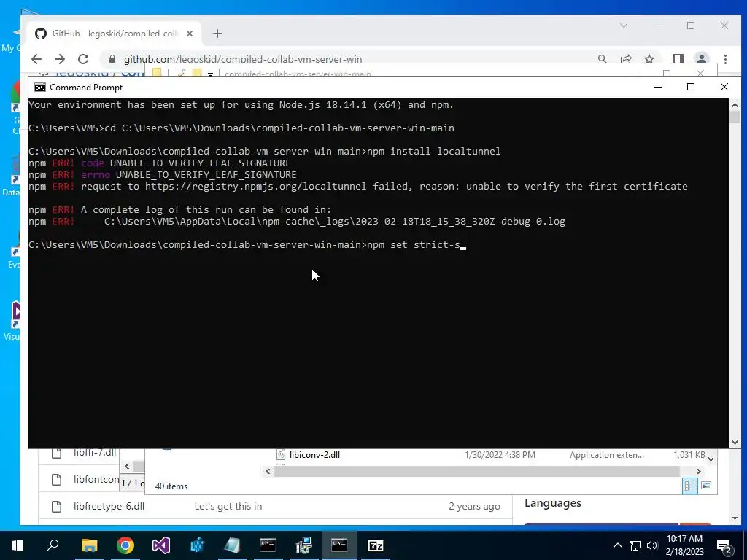Click the "2 years ago" commit date

point(474,507)
